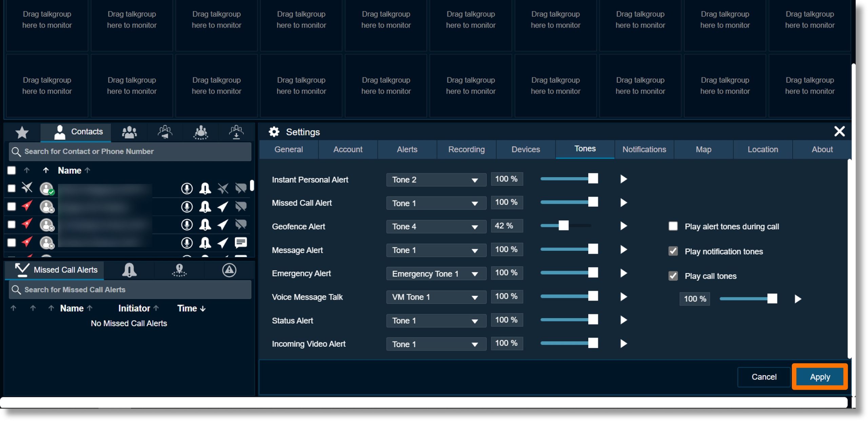Play the Status Alert tone preview

[x=623, y=320]
